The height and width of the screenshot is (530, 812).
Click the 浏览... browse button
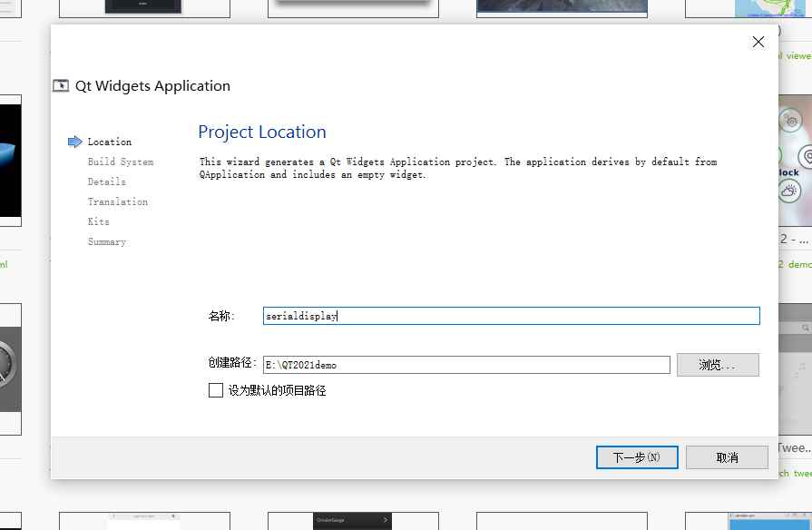pos(718,365)
